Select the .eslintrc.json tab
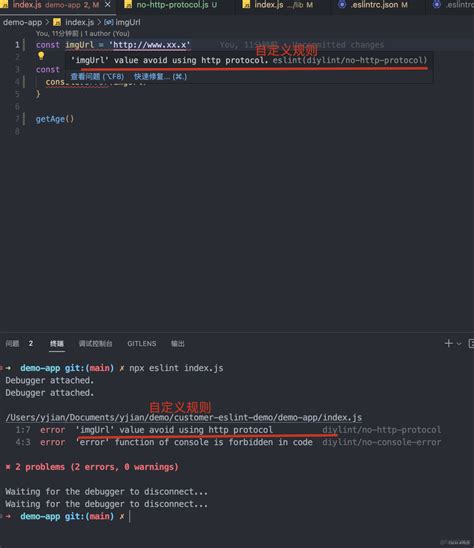The width and height of the screenshot is (474, 548). [373, 5]
